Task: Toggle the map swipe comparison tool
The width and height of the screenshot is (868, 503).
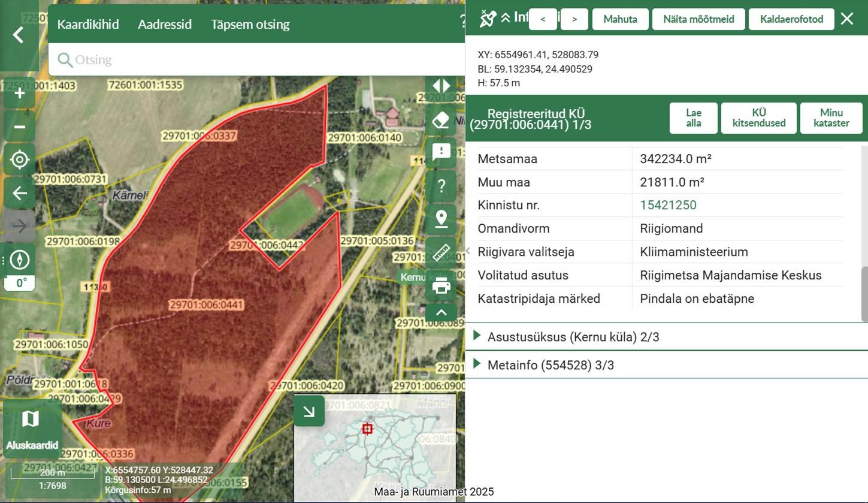Action: pos(441,86)
